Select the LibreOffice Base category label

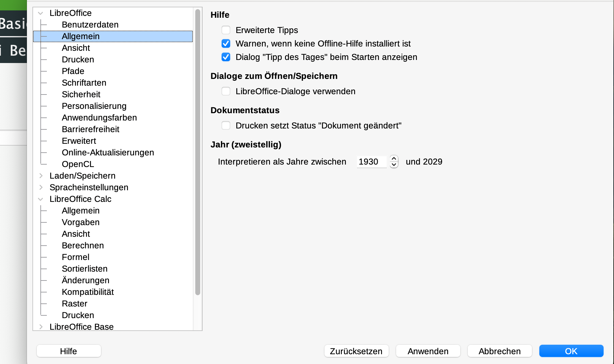(x=81, y=327)
